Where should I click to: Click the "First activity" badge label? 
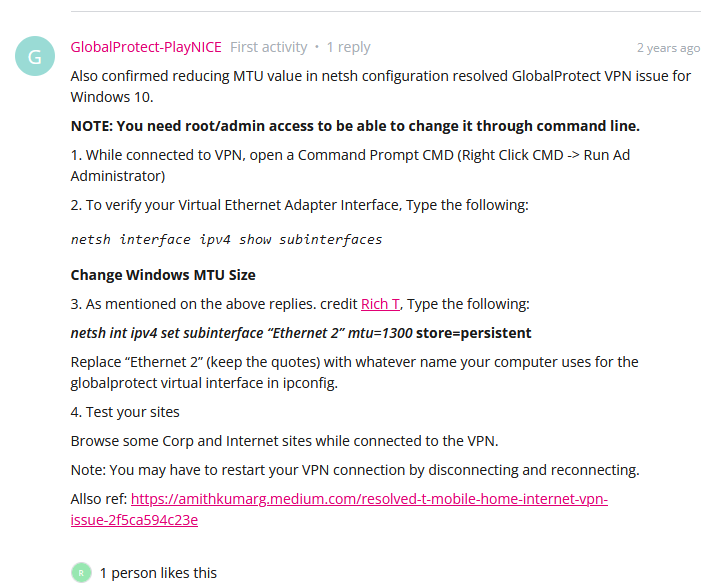click(x=268, y=47)
